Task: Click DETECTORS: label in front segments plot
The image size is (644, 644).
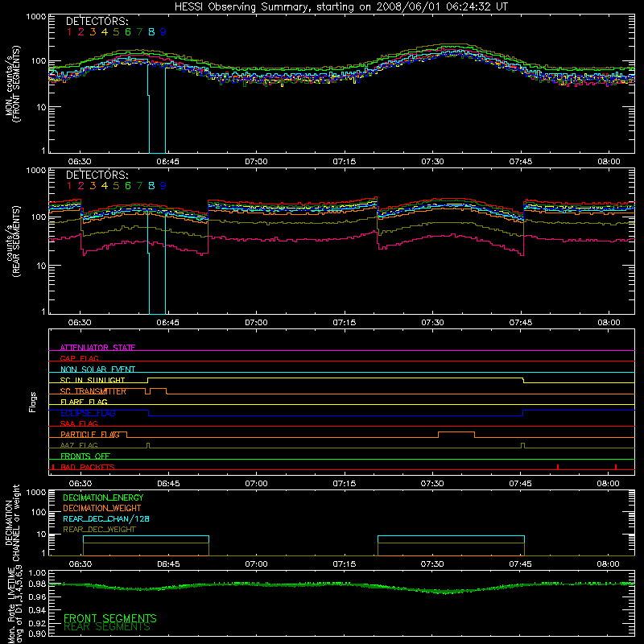Action: (97, 21)
